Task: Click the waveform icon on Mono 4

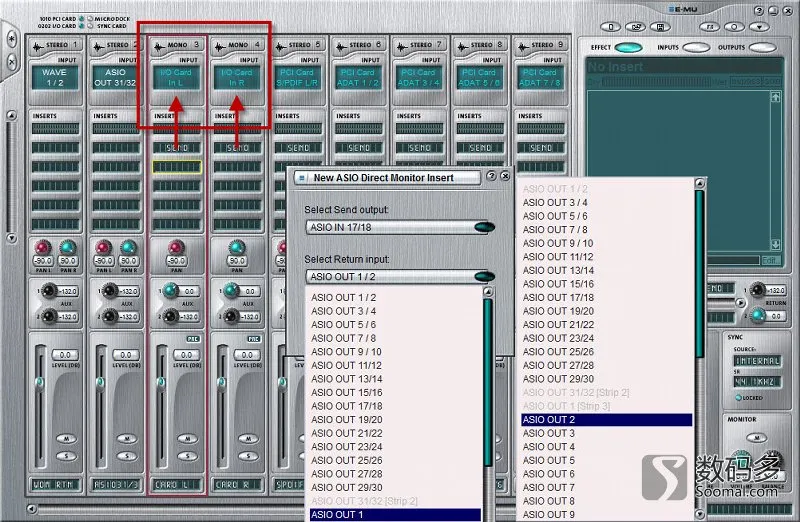Action: click(x=220, y=47)
